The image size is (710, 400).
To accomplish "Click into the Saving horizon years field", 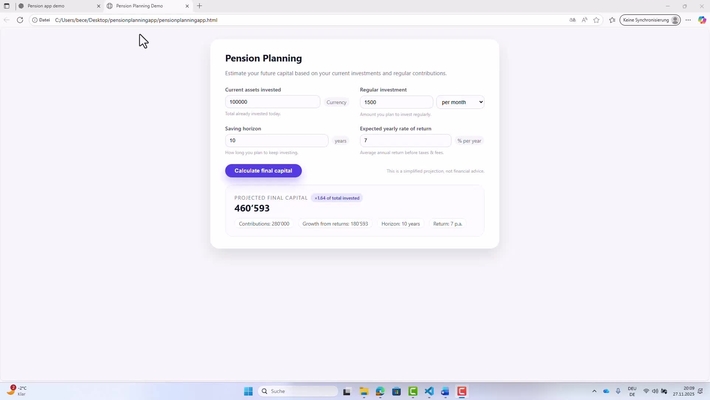I will point(276,141).
